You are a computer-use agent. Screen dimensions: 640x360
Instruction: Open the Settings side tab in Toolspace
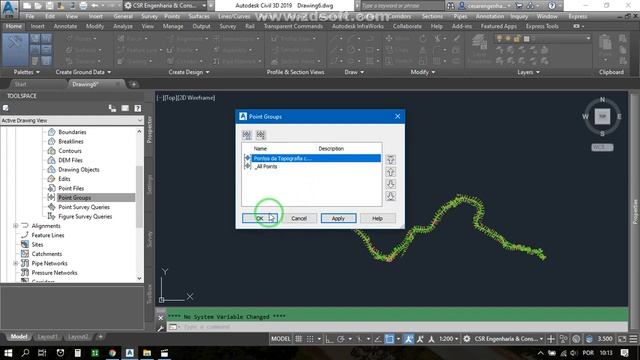(x=149, y=184)
